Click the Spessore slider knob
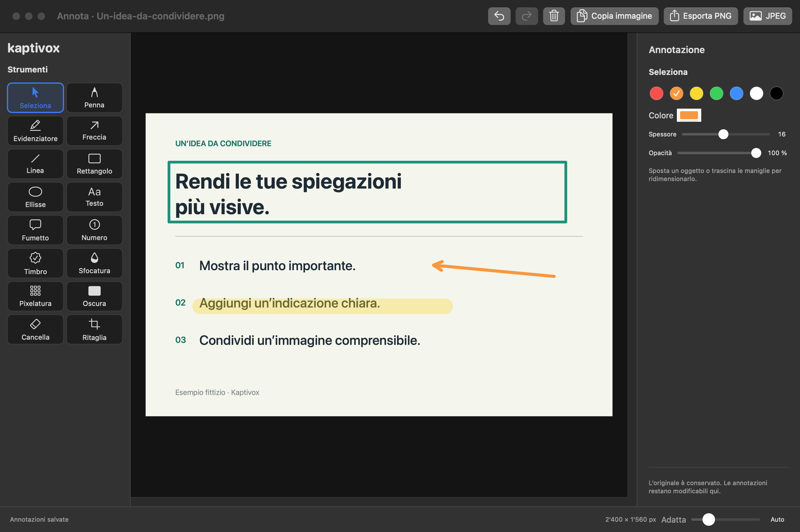Image resolution: width=800 pixels, height=532 pixels. click(x=723, y=134)
